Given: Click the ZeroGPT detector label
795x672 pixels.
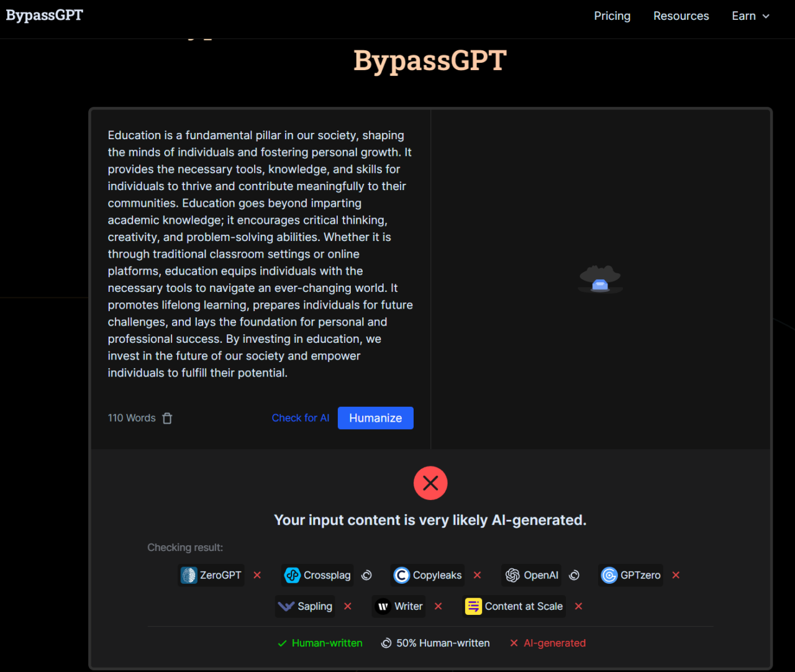Looking at the screenshot, I should [x=220, y=575].
